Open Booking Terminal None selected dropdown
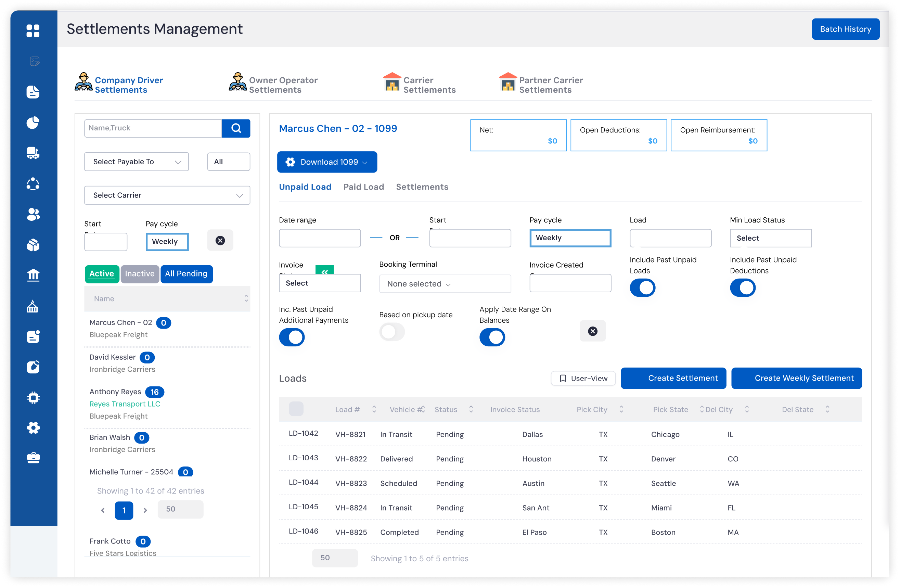 pyautogui.click(x=445, y=284)
